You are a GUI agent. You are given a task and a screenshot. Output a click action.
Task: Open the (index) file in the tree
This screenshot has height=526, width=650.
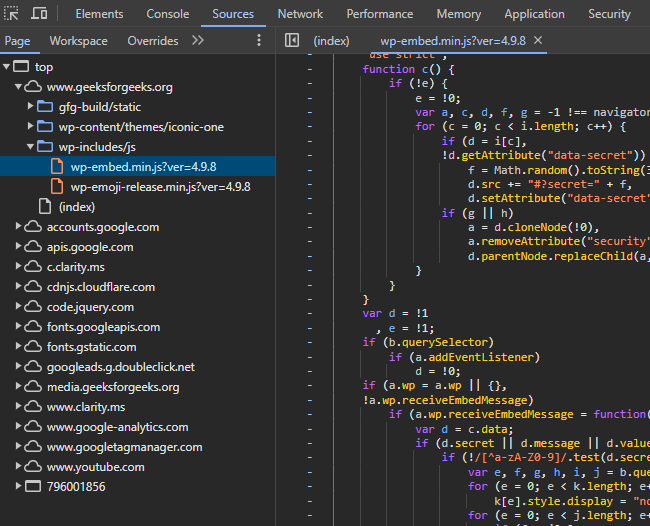pyautogui.click(x=77, y=207)
